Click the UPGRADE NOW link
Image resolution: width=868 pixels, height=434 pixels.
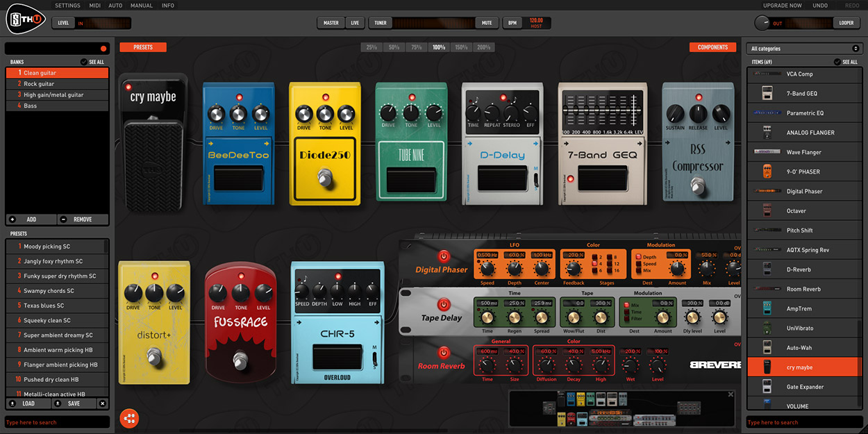coord(782,6)
